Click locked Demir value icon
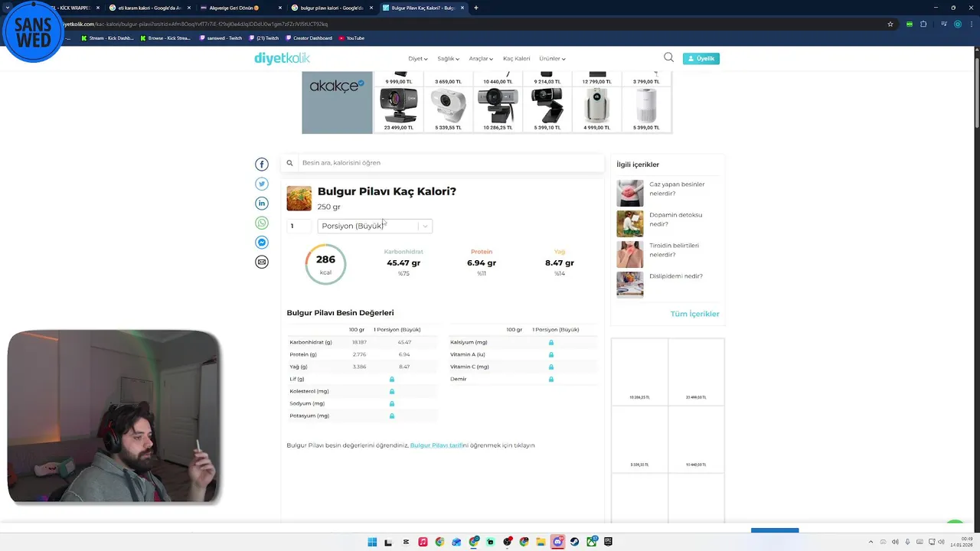The width and height of the screenshot is (980, 551). (551, 379)
